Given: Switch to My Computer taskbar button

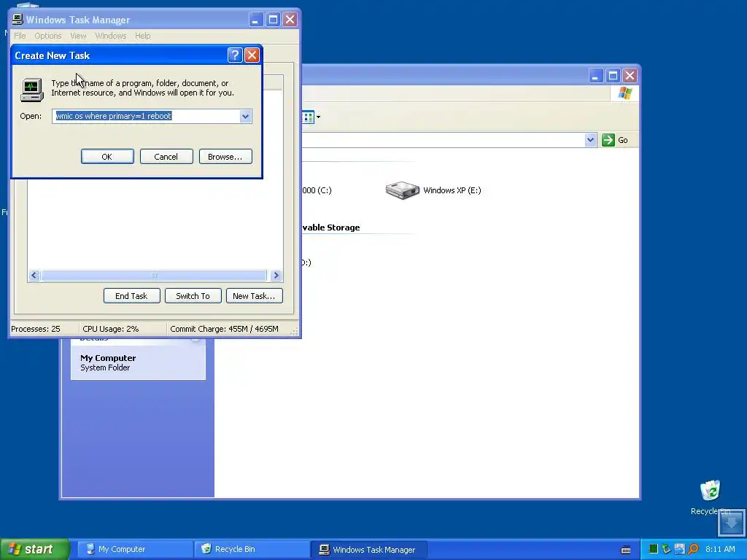Looking at the screenshot, I should (x=134, y=549).
